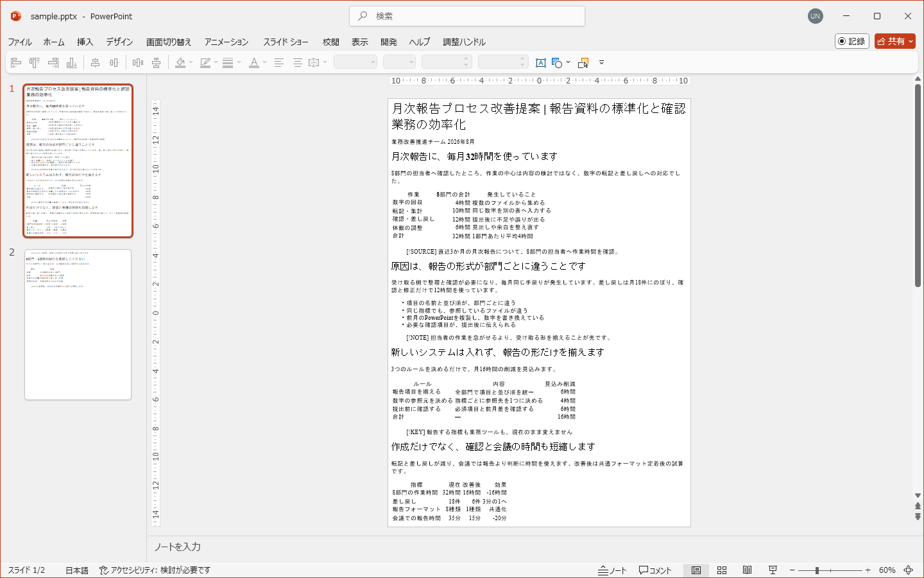Click the 60% zoom level

pos(887,570)
